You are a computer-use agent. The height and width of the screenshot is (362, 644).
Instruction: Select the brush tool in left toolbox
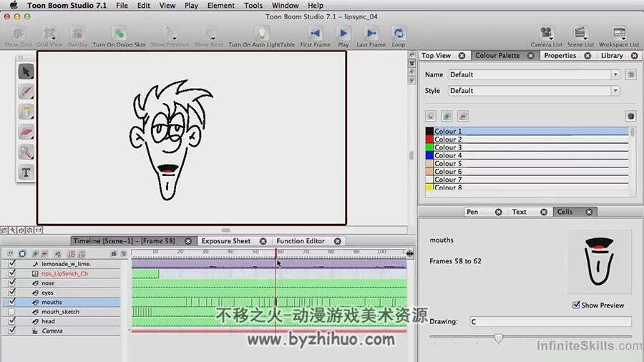[26, 92]
